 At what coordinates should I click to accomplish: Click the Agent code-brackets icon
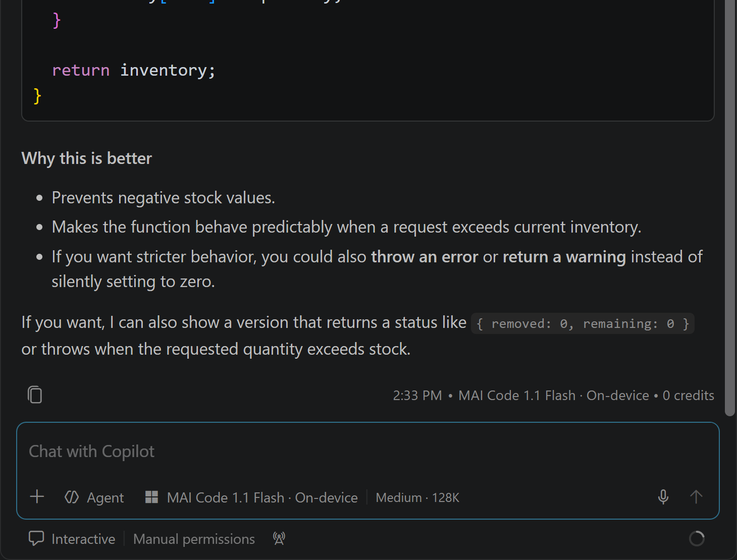point(72,497)
